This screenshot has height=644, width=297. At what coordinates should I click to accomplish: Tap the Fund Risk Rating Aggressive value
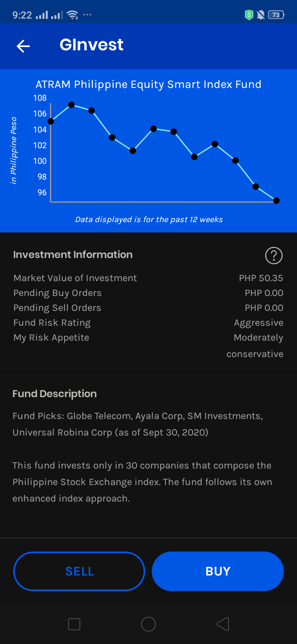tap(259, 323)
